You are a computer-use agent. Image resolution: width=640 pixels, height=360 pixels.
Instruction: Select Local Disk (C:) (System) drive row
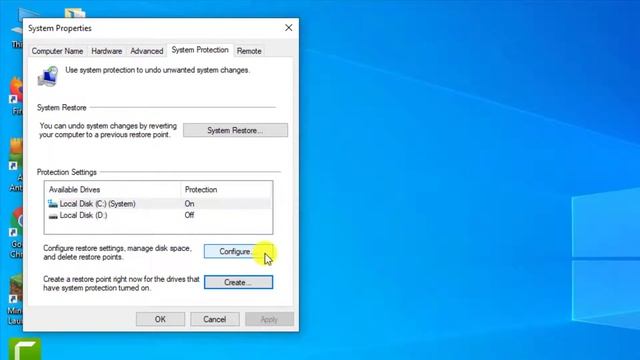point(158,204)
